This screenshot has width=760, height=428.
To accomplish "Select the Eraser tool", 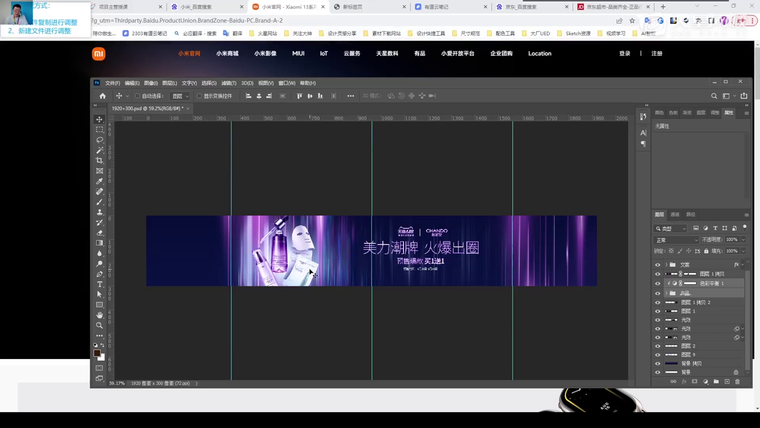I will click(x=100, y=232).
